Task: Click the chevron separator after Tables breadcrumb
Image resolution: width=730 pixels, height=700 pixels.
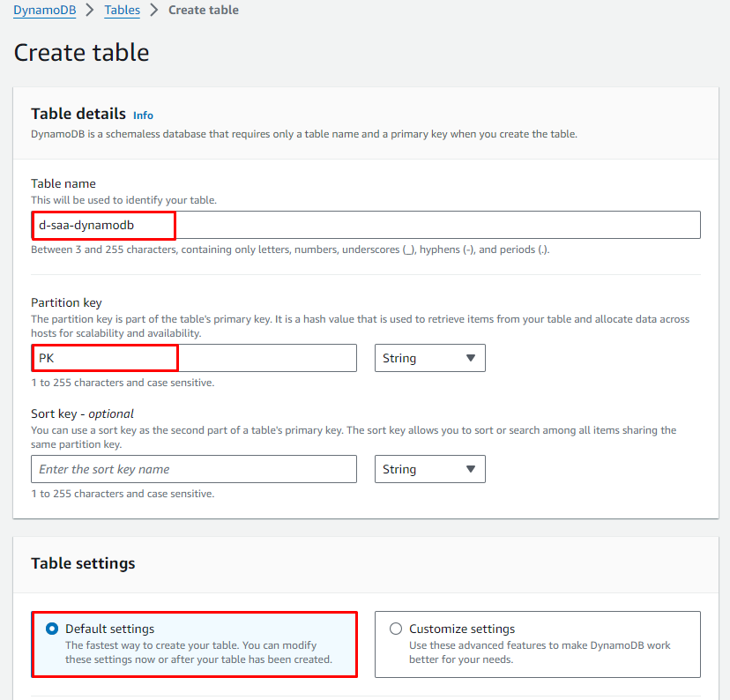Action: tap(153, 11)
